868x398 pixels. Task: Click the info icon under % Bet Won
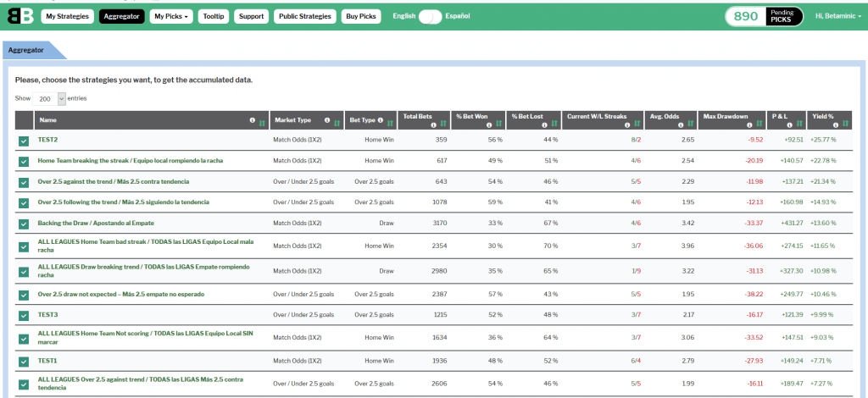[489, 125]
